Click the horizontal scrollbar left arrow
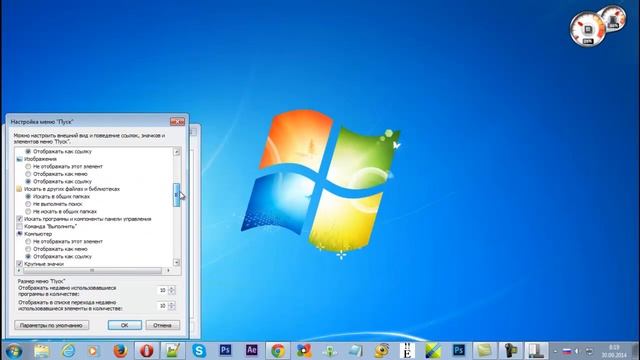This screenshot has height=360, width=640. [x=19, y=271]
